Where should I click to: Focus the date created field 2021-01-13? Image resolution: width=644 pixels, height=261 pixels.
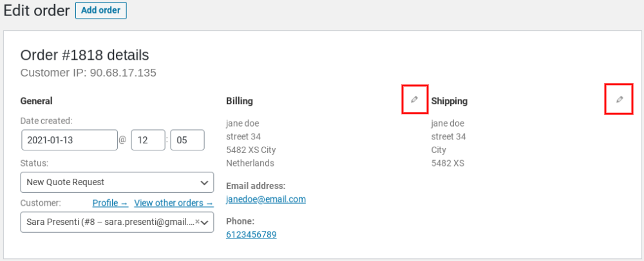click(69, 139)
